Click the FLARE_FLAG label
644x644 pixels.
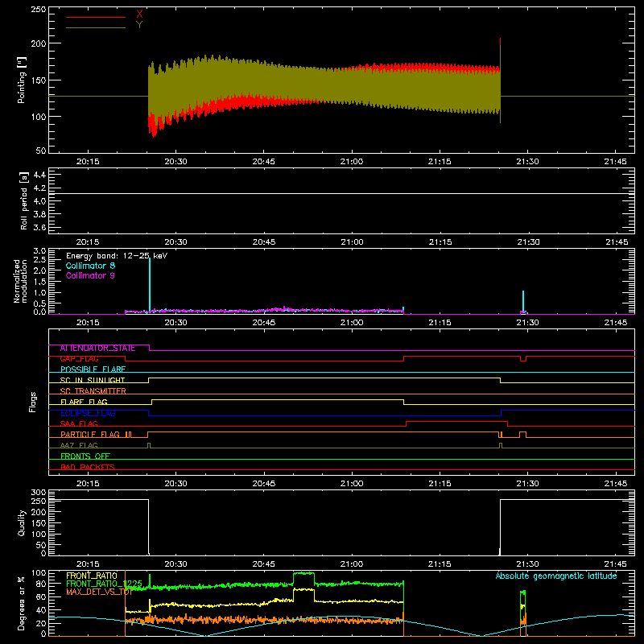[x=84, y=402]
